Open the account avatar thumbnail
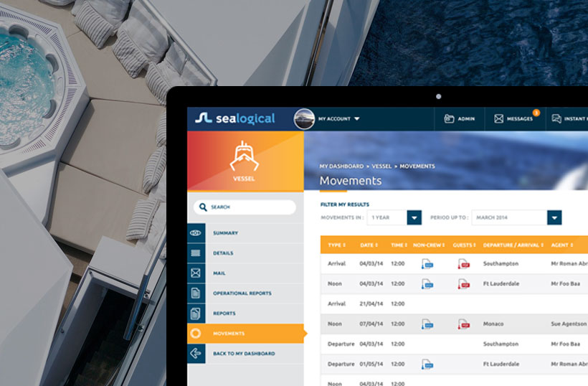The height and width of the screenshot is (386, 588). [x=304, y=119]
